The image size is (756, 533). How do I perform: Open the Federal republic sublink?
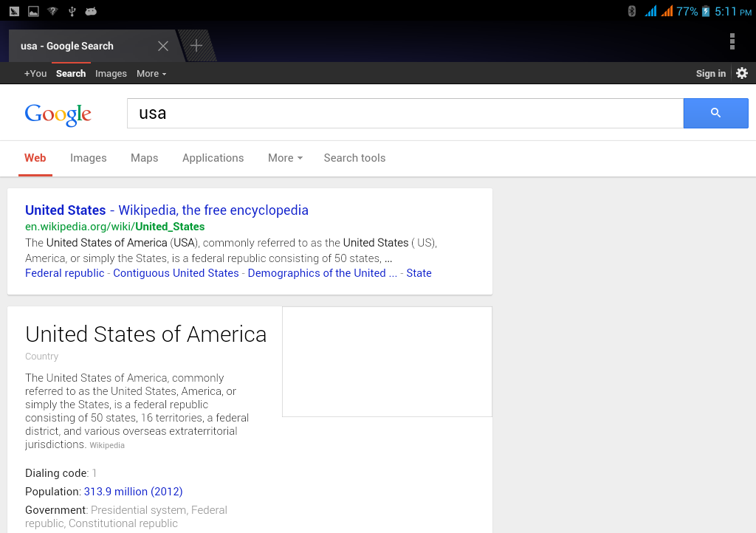[65, 273]
